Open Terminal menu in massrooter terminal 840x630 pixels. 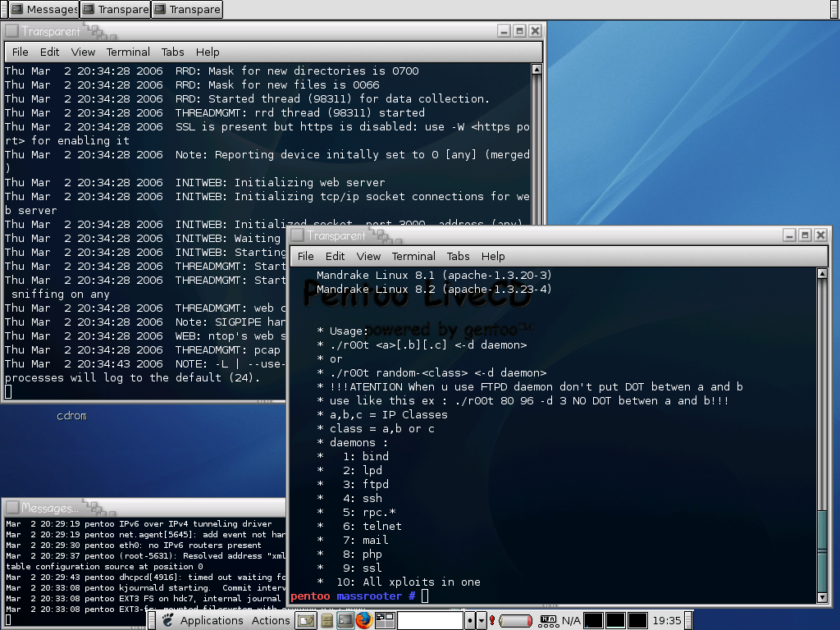pyautogui.click(x=413, y=256)
